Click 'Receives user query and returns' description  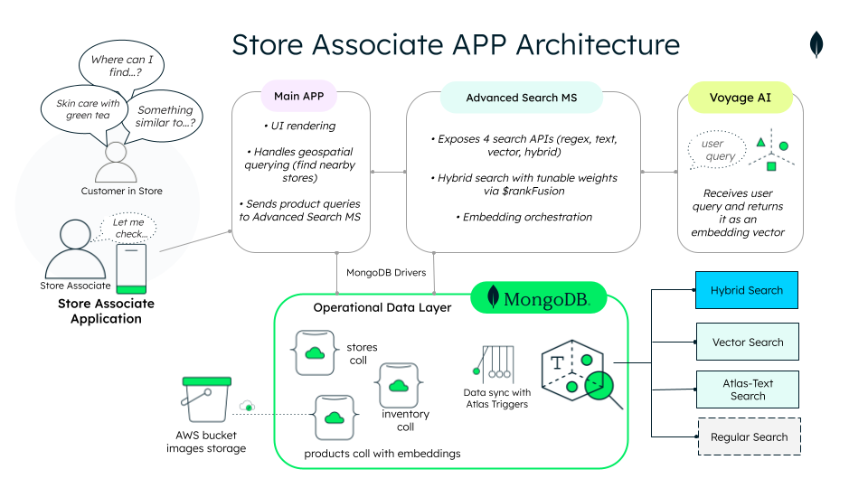[738, 212]
